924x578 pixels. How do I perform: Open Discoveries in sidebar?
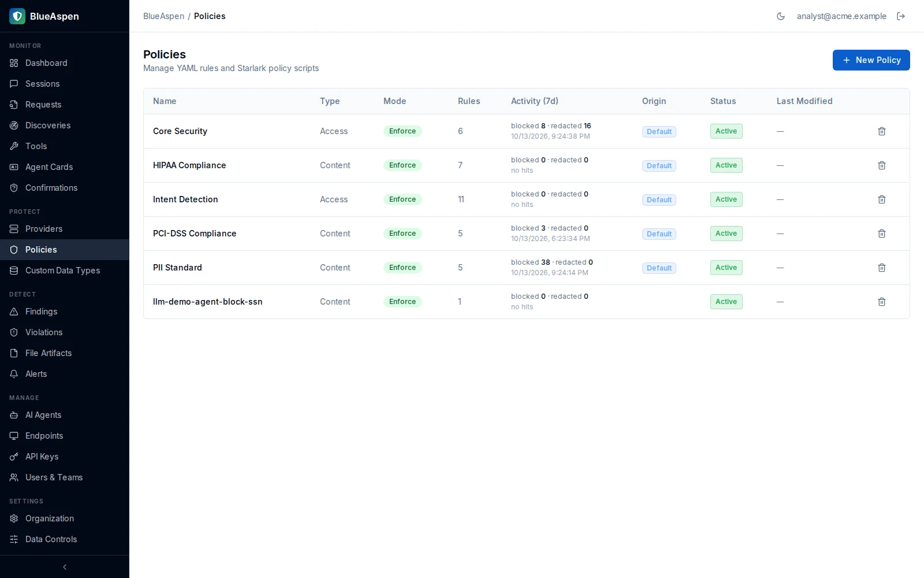point(65,125)
